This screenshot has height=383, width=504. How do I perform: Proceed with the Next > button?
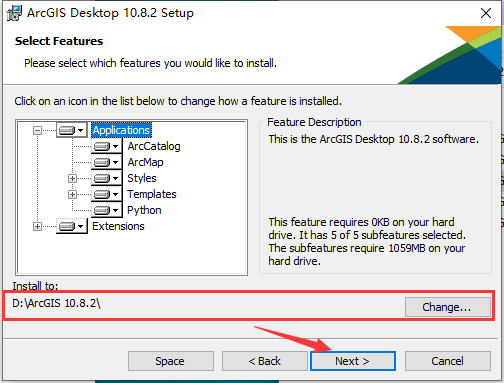point(353,361)
